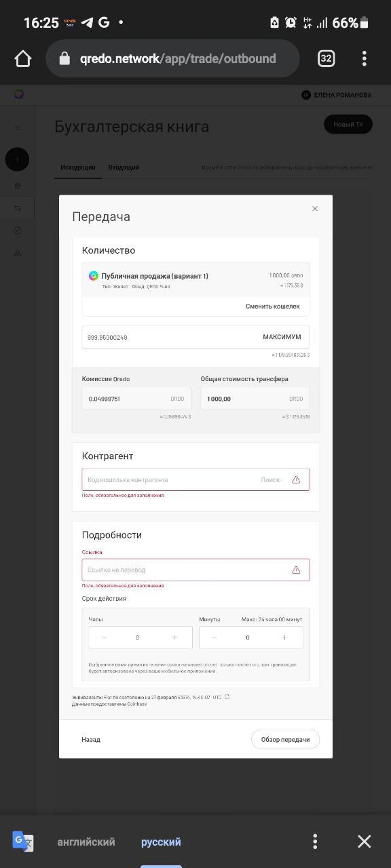Image resolution: width=391 pixels, height=868 pixels.
Task: Switch translation to английский
Action: point(86,842)
